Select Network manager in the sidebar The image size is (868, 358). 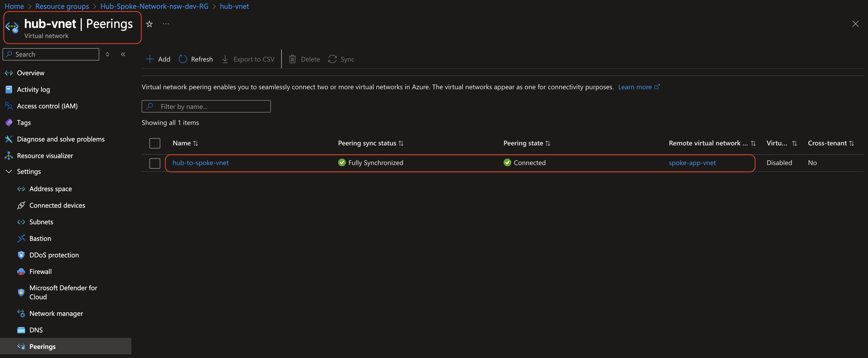pos(56,313)
